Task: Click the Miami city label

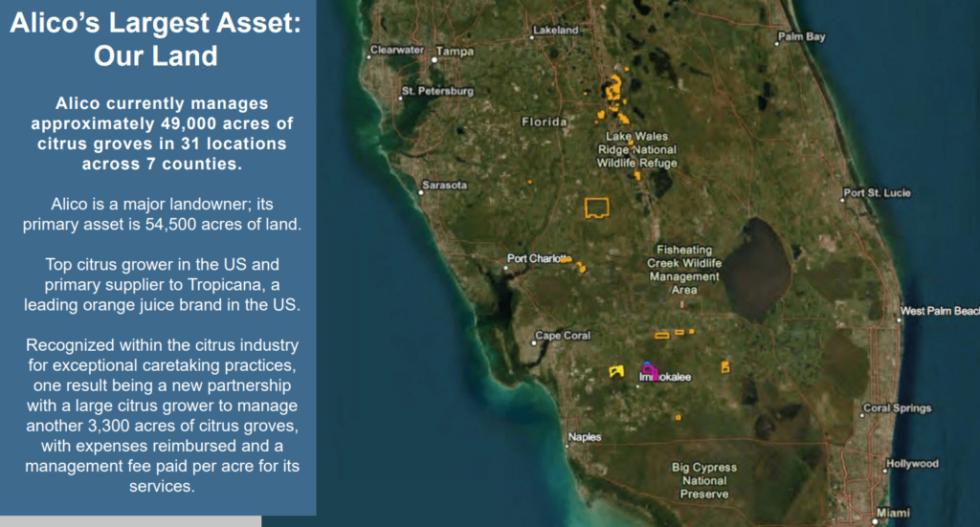Action: (x=893, y=513)
